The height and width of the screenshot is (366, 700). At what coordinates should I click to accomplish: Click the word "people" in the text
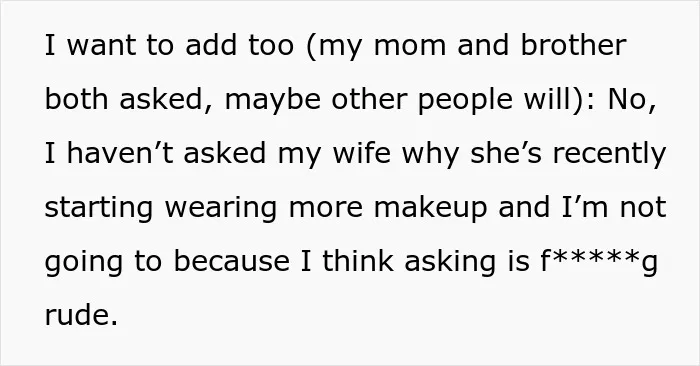[x=464, y=100]
